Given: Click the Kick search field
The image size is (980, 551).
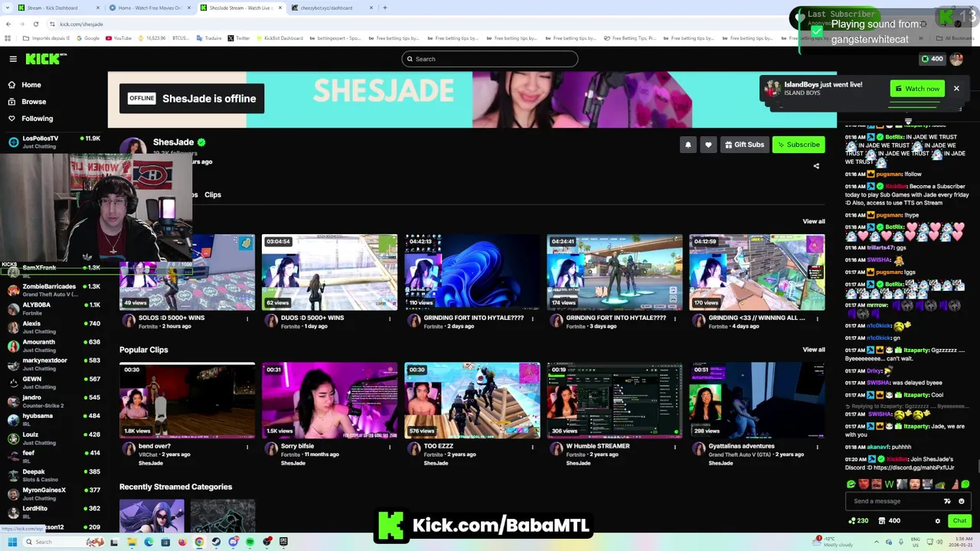Looking at the screenshot, I should tap(490, 59).
